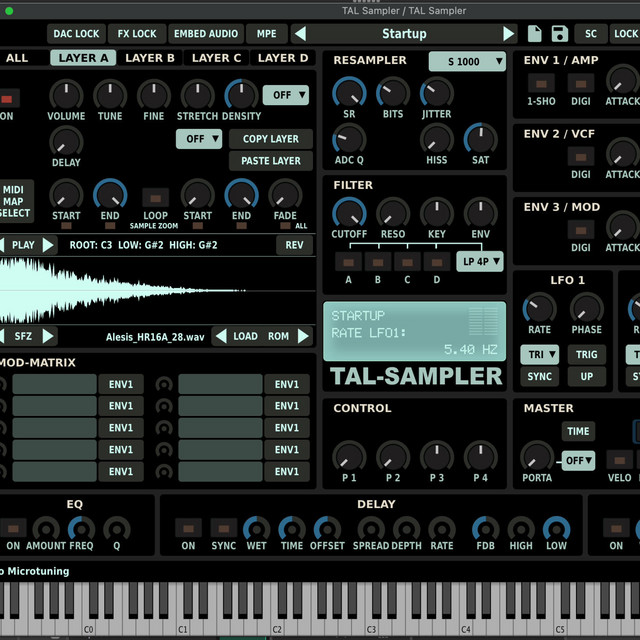Image resolution: width=640 pixels, height=640 pixels.
Task: Click the DENSITY knob
Action: click(241, 96)
